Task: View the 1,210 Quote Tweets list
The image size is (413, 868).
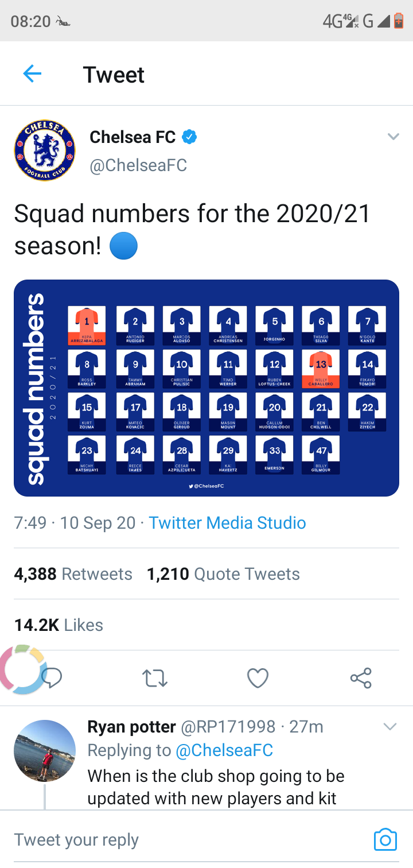Action: click(x=223, y=574)
